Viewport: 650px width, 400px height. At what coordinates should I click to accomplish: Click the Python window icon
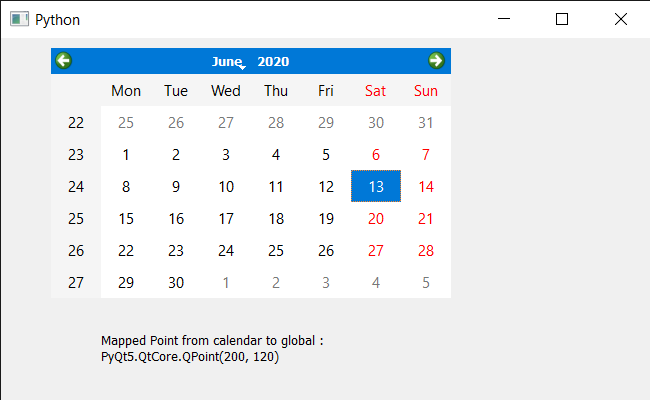coord(19,19)
